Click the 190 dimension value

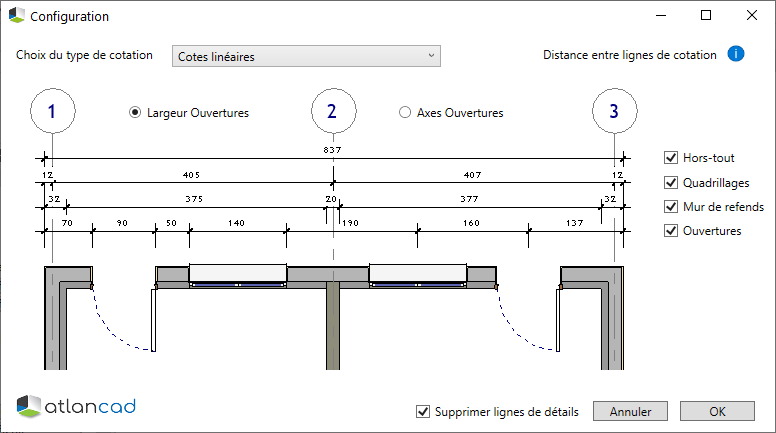[350, 223]
